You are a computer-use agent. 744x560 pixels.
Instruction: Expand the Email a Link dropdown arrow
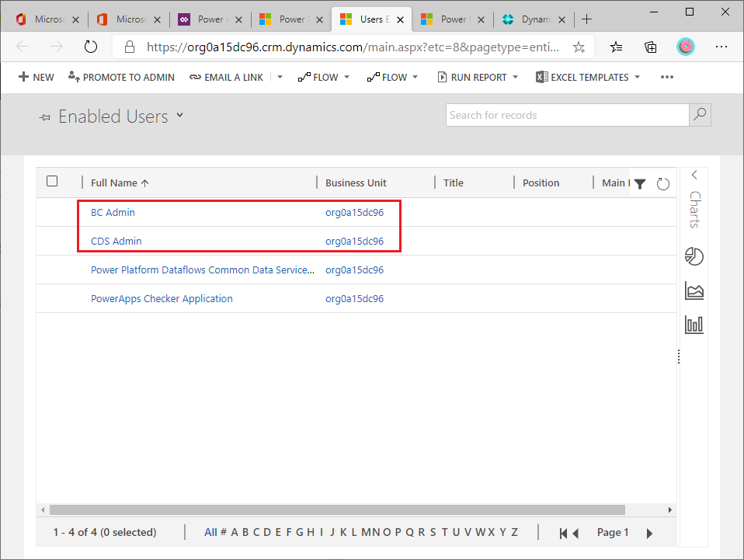[x=280, y=77]
